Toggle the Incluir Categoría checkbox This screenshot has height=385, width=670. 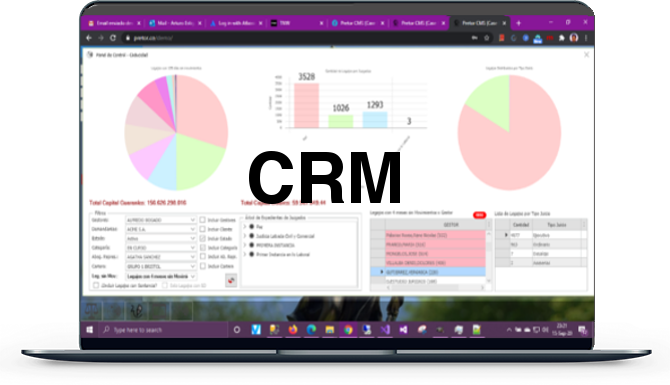click(x=203, y=247)
